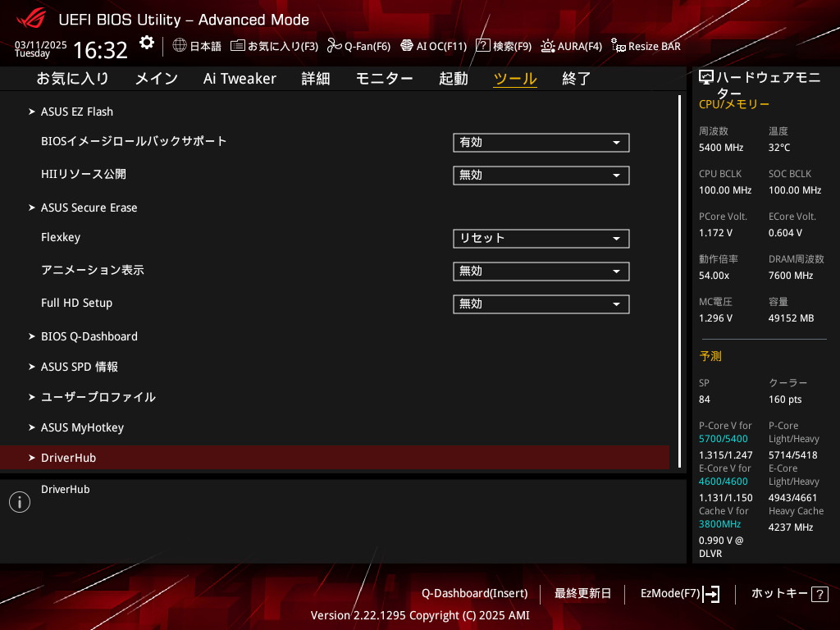
Task: Click the 1.296 V MC voltage value
Action: pos(715,318)
